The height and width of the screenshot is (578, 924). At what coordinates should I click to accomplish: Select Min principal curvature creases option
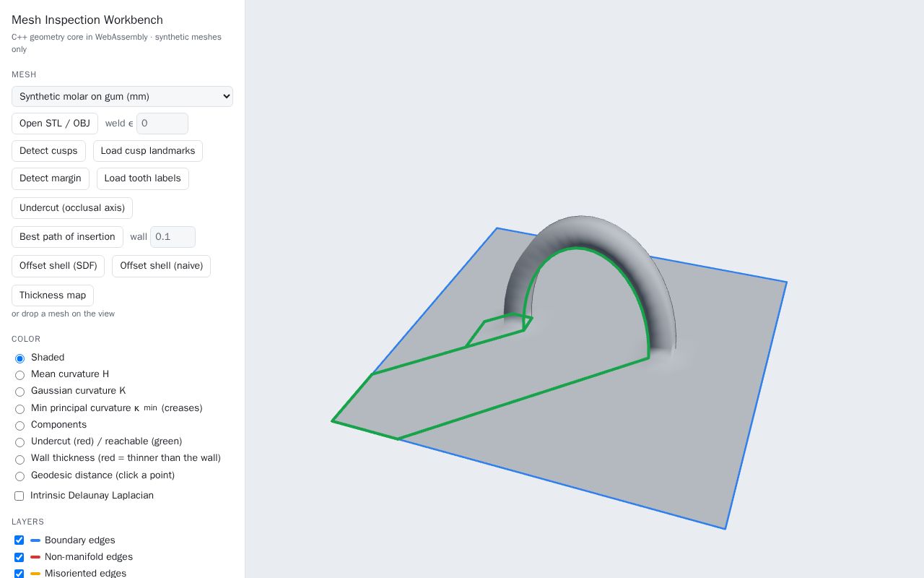19,409
